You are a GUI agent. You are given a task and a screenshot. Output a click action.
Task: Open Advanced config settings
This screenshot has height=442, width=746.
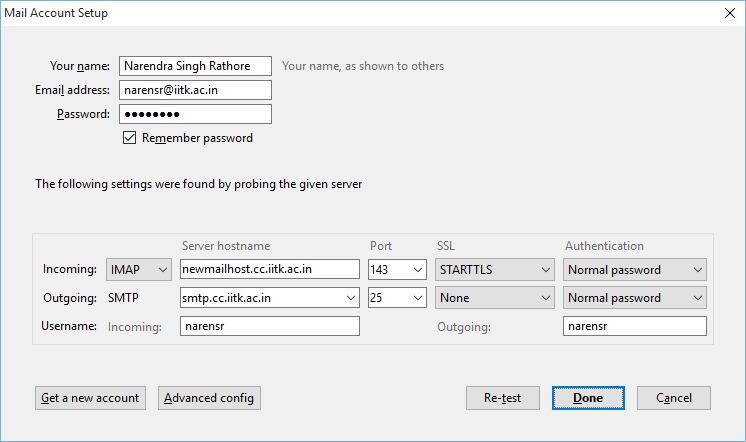(x=209, y=398)
